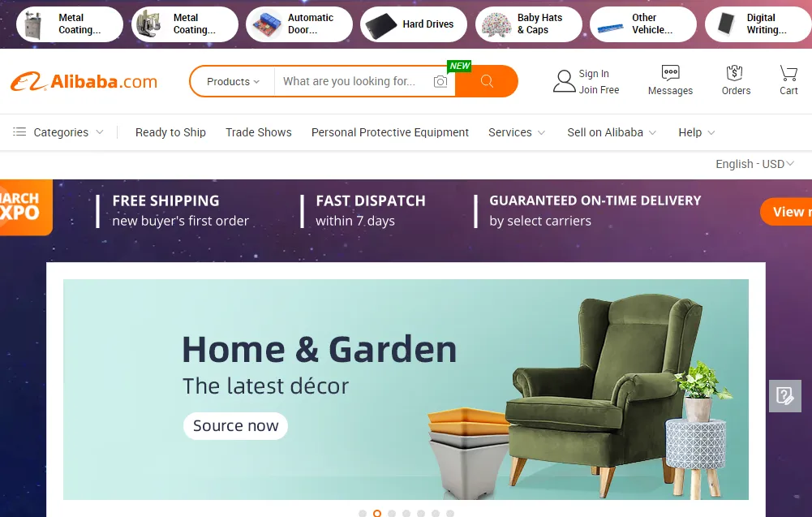Open the Hard Drives category chip
Image resolution: width=812 pixels, height=517 pixels.
coord(413,24)
